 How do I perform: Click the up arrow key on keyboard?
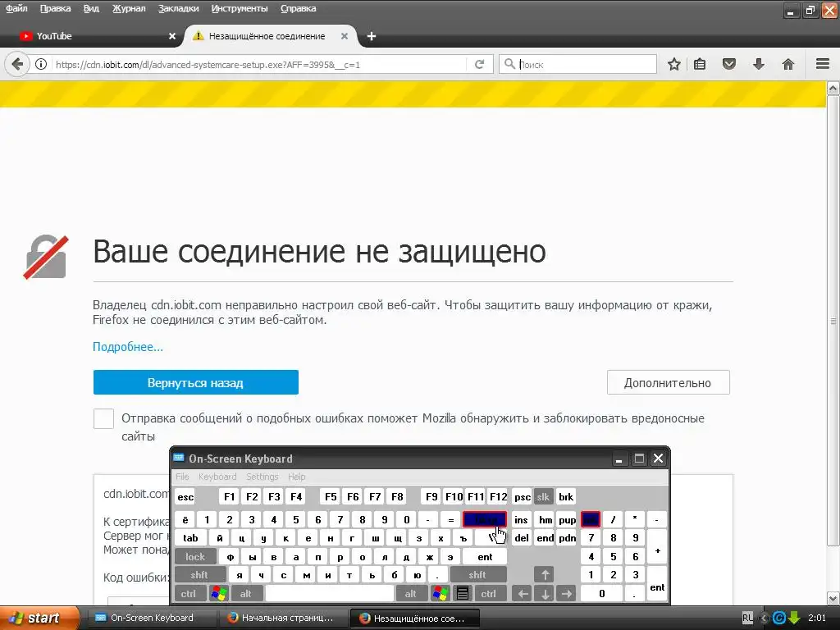(545, 575)
